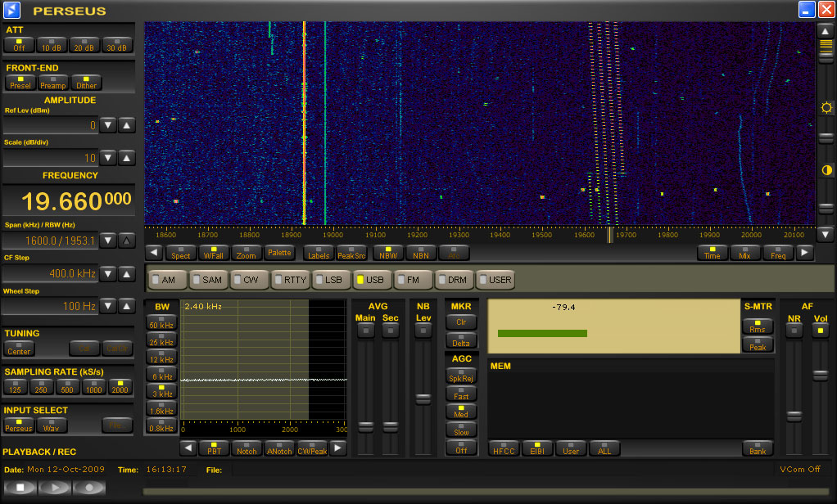Set AGC to Fast
The height and width of the screenshot is (504, 837).
461,394
